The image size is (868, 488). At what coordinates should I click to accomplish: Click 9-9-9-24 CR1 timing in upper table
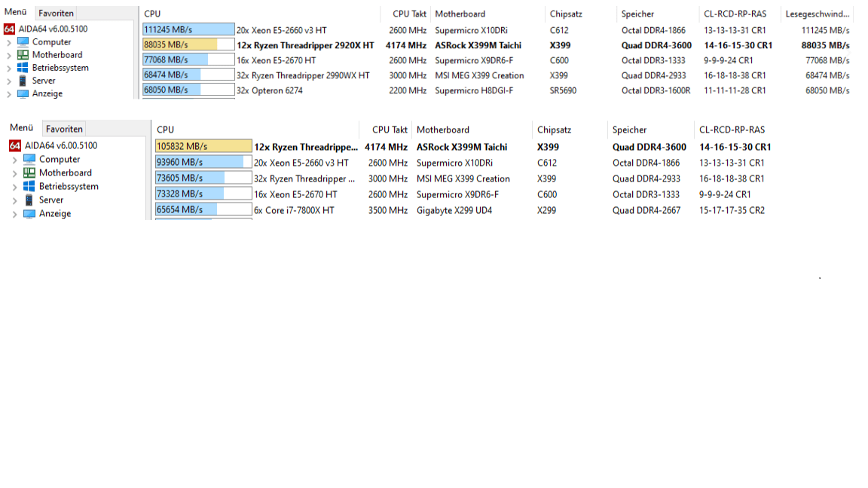pos(729,60)
